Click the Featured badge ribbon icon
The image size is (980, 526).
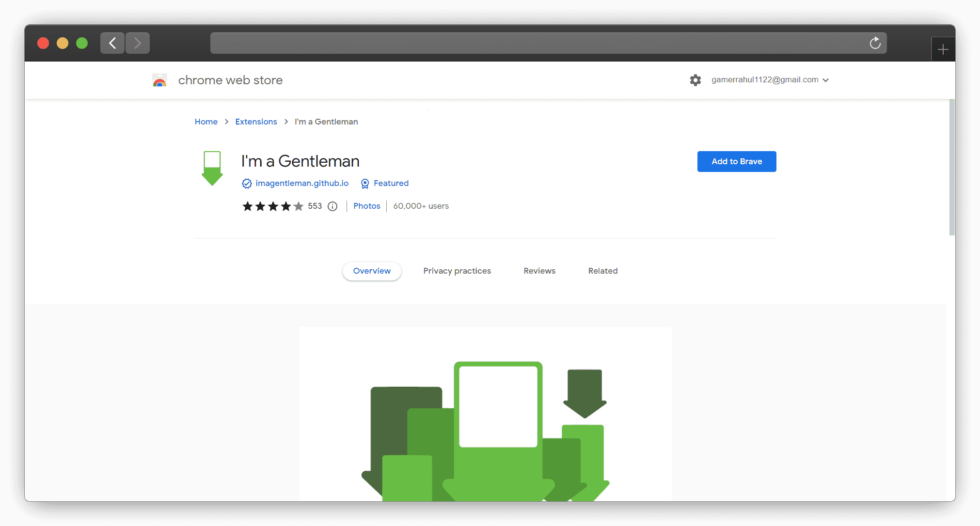coord(365,184)
